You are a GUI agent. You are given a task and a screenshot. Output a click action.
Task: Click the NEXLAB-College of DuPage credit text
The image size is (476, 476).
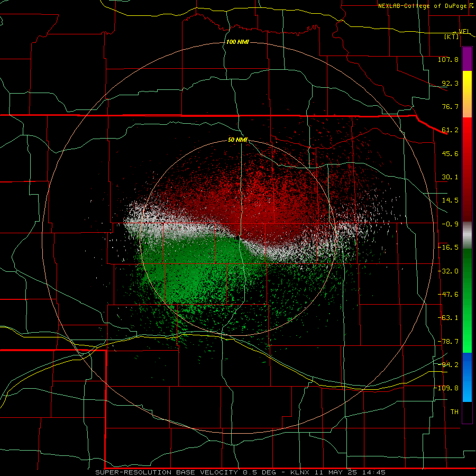tap(422, 6)
